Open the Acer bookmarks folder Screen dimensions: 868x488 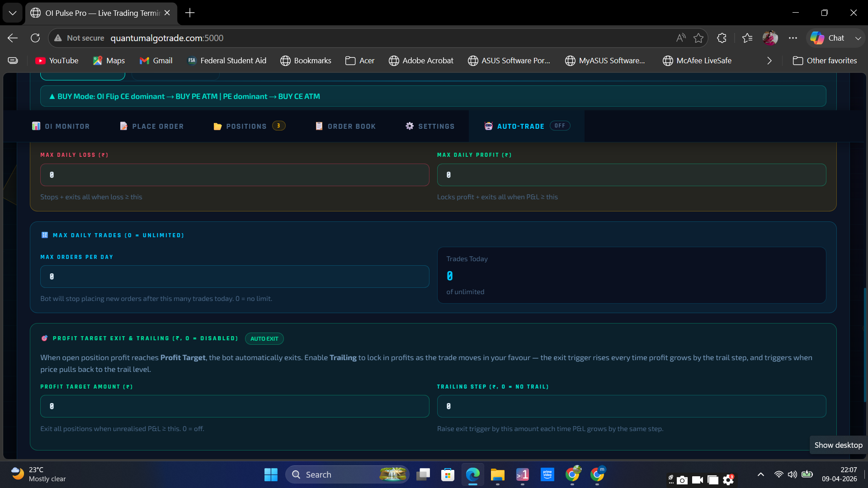[360, 61]
